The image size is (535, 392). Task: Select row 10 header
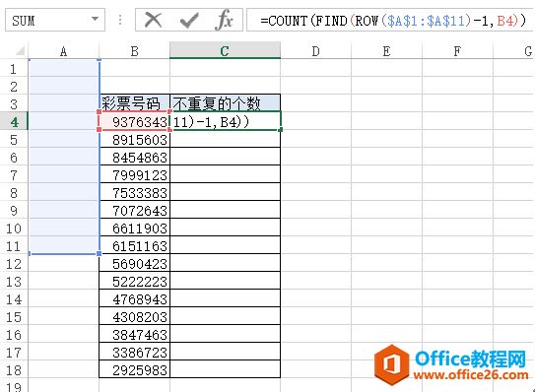(14, 229)
